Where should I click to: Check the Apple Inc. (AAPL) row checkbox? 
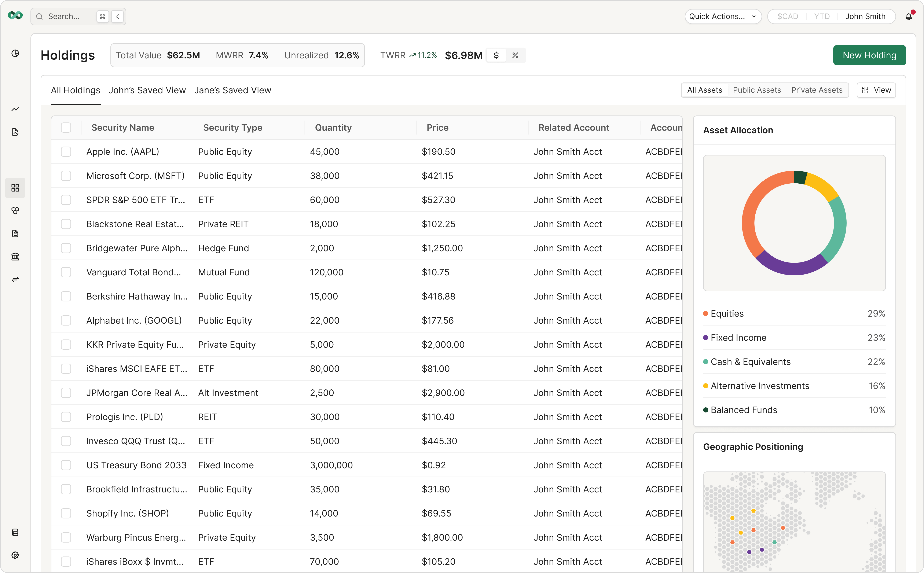coord(66,152)
